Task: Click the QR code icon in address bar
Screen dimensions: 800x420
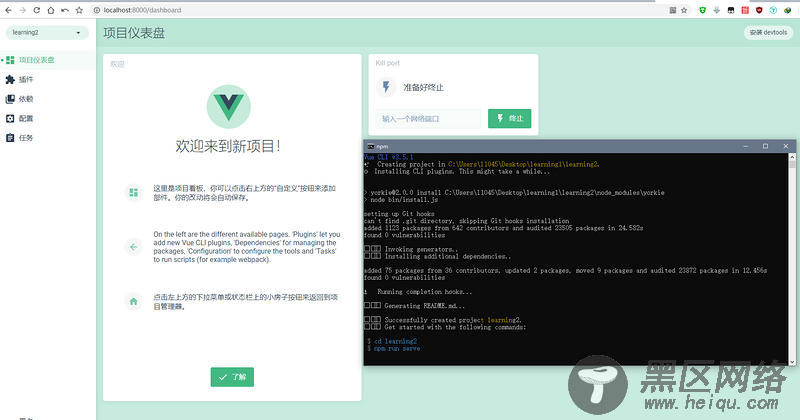Action: point(673,10)
